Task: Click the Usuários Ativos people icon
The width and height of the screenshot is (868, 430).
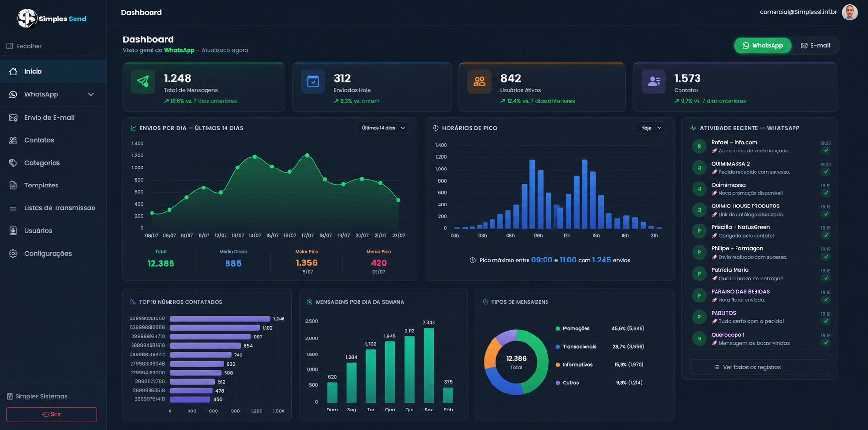Action: (479, 82)
